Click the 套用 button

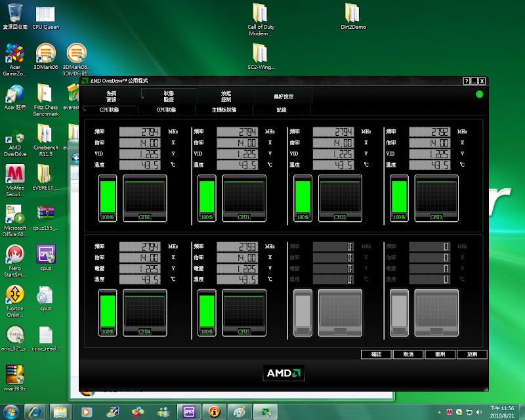[440, 354]
